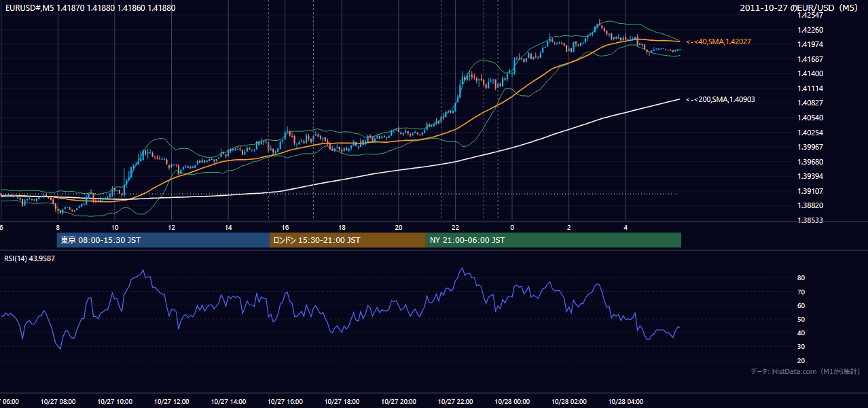Click RSI axis level 80
Viewport: 868px width, 408px height.
click(x=801, y=278)
